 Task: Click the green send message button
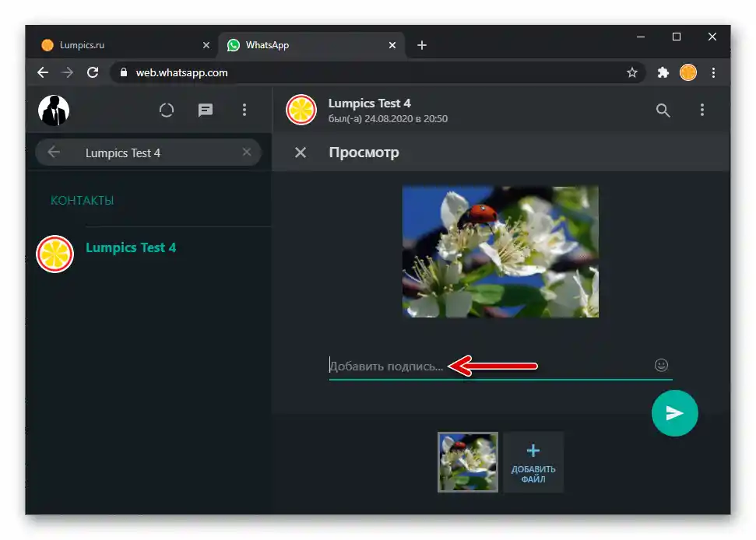674,413
